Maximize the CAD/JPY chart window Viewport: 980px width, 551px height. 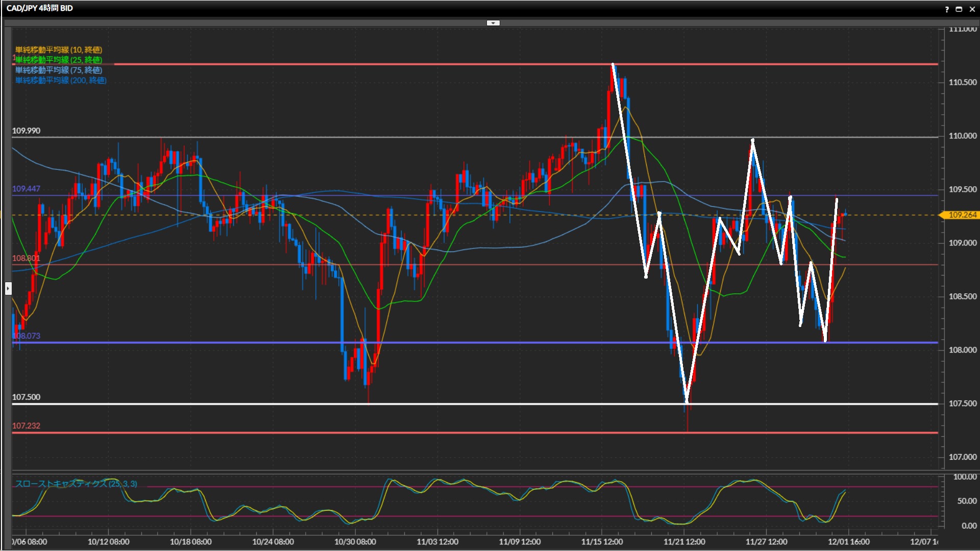tap(959, 9)
